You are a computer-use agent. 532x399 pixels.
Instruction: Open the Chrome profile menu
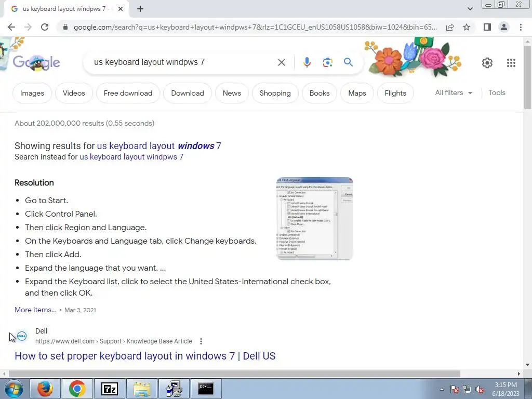[504, 27]
